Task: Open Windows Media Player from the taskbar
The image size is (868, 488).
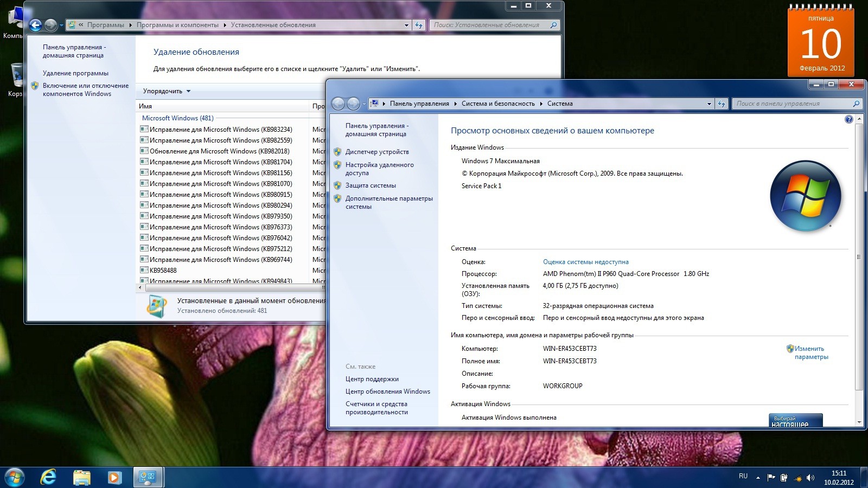Action: tap(114, 478)
